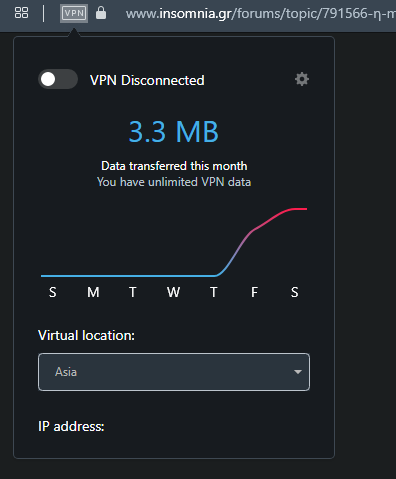Viewport: 396px width, 479px height.
Task: Click the red peak of the usage line
Action: [x=297, y=209]
